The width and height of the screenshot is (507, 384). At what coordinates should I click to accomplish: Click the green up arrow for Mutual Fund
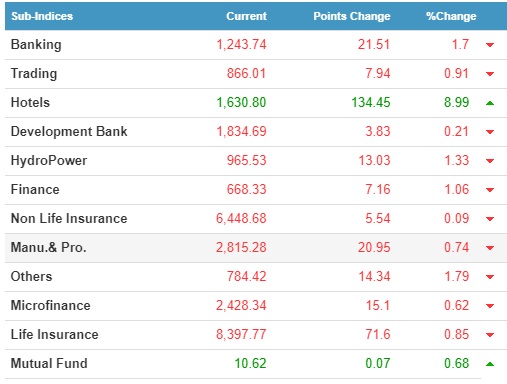490,364
